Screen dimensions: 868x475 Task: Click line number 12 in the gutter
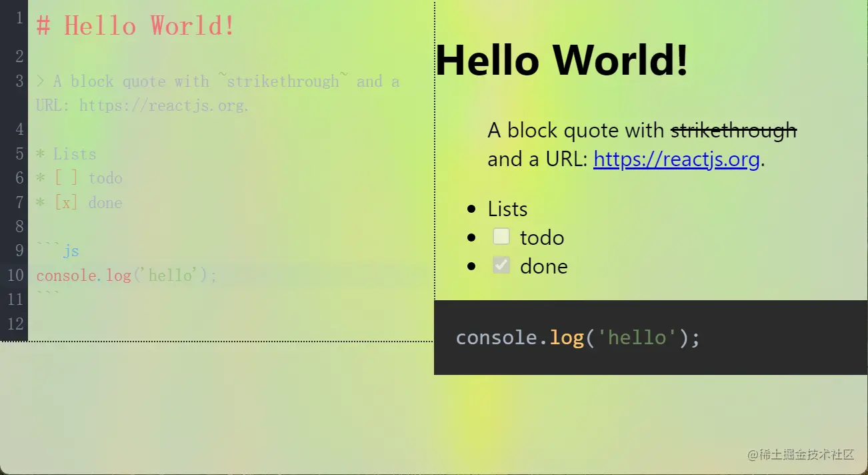(x=15, y=324)
